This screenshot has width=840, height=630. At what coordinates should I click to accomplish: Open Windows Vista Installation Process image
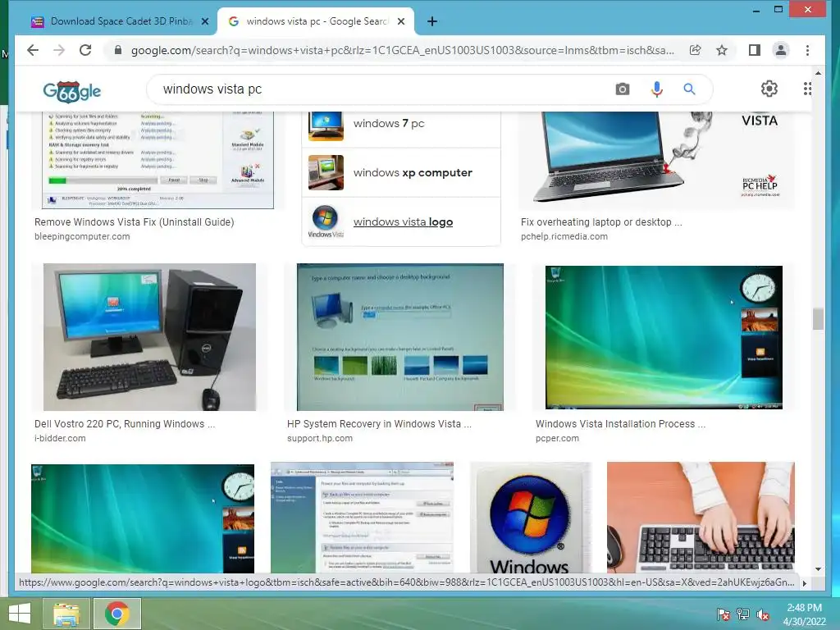pyautogui.click(x=664, y=337)
